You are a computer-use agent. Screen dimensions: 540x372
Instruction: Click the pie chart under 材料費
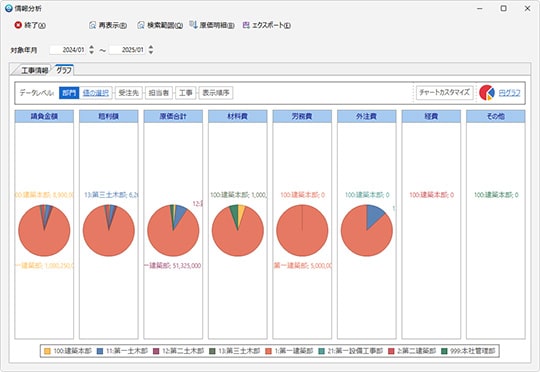[x=238, y=230]
